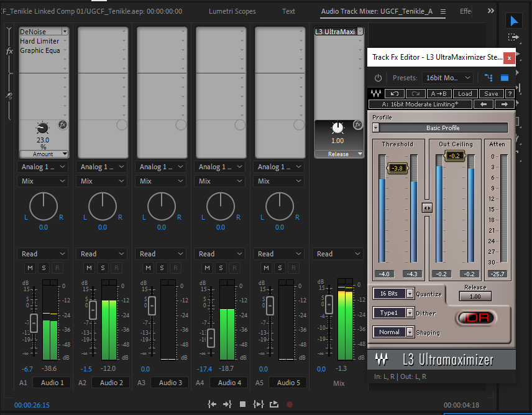Image resolution: width=532 pixels, height=415 pixels.
Task: Switch to the Lumetri Scopes tab
Action: point(232,11)
